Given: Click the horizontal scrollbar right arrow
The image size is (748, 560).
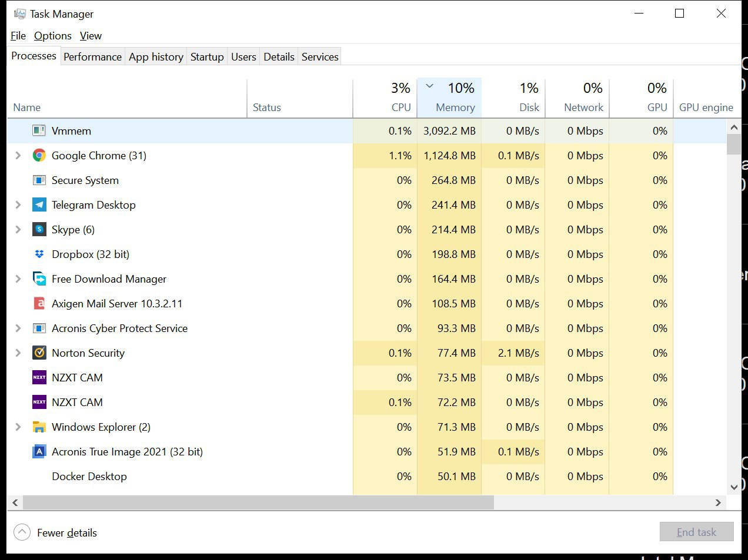Looking at the screenshot, I should point(718,502).
